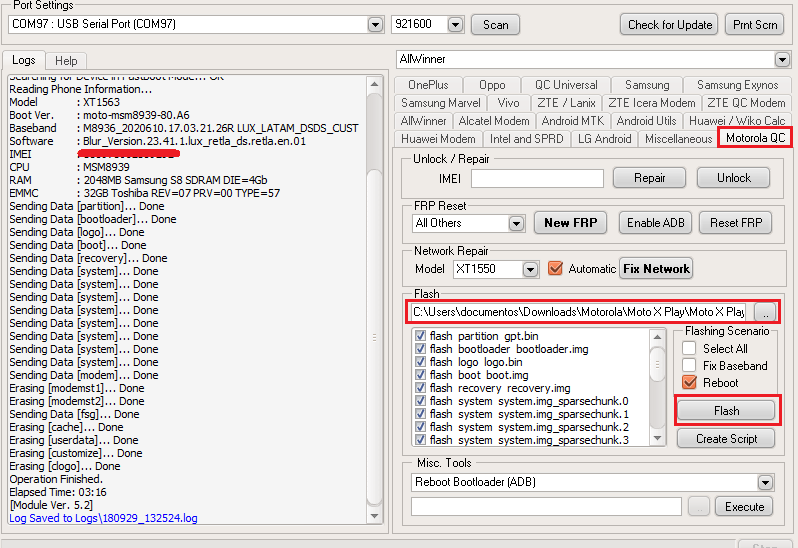Click the browse button beside flash path
Viewport: 798px width, 548px height.
(x=765, y=312)
